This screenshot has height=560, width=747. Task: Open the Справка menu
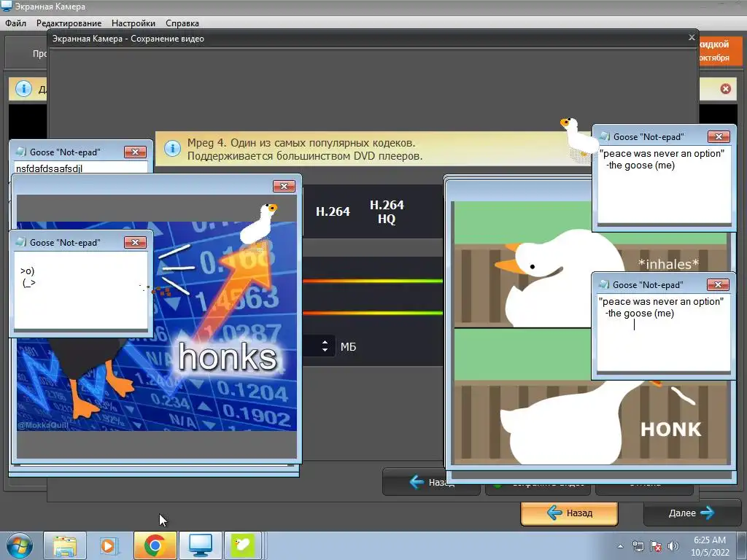(x=182, y=23)
